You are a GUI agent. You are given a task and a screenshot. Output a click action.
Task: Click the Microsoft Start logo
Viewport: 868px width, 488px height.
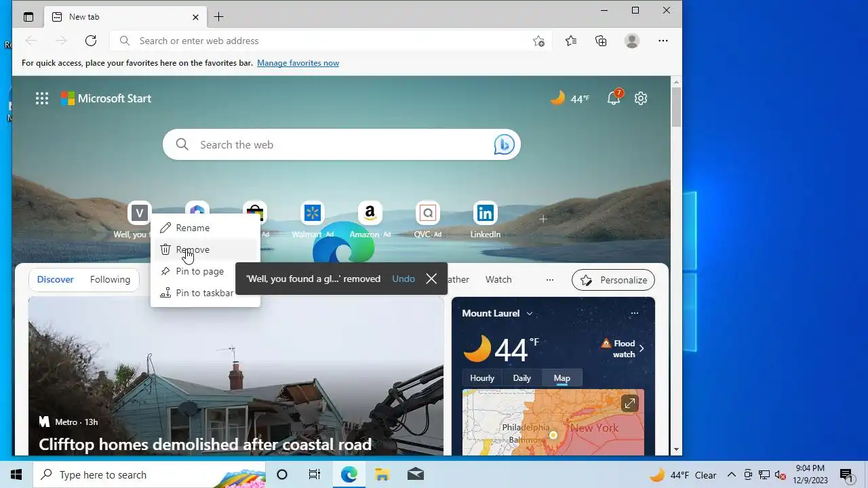[x=106, y=98]
